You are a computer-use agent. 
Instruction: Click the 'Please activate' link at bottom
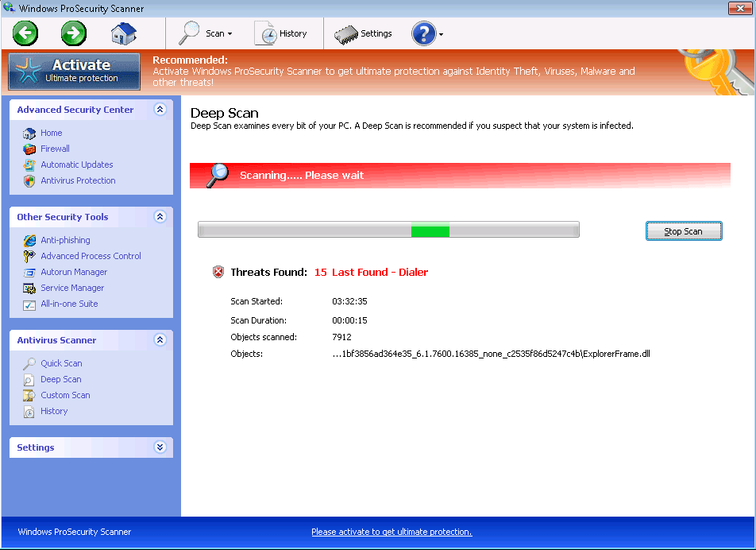pyautogui.click(x=391, y=532)
